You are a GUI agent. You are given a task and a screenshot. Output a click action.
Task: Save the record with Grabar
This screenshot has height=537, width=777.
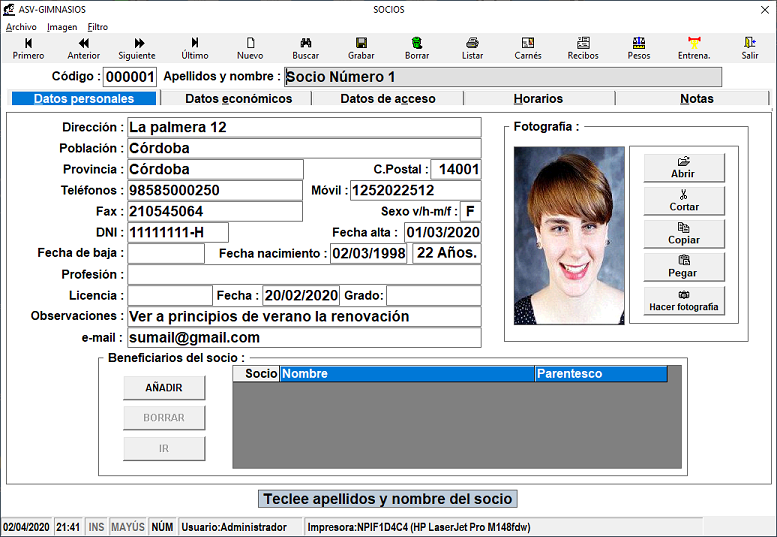click(361, 48)
